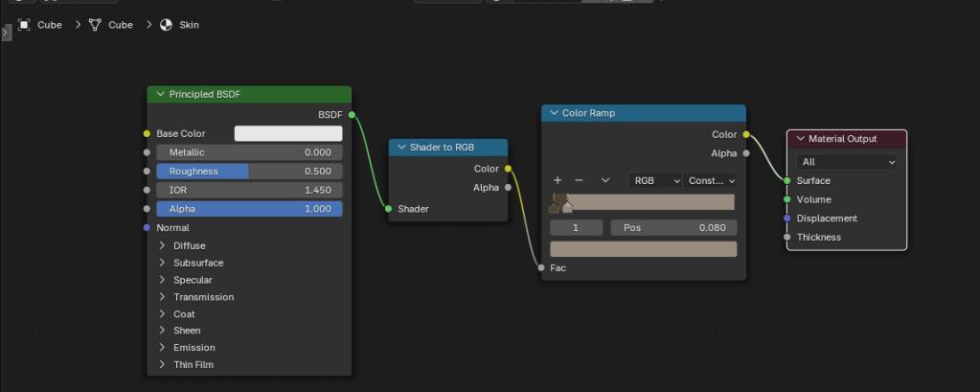Open the Color Ramp tools chevron menu
980x392 pixels.
(605, 180)
